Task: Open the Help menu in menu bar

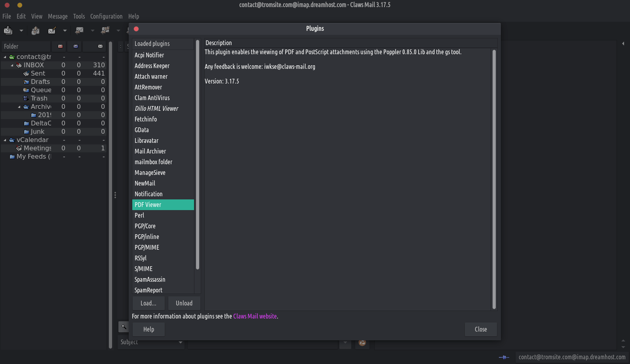Action: click(x=133, y=16)
